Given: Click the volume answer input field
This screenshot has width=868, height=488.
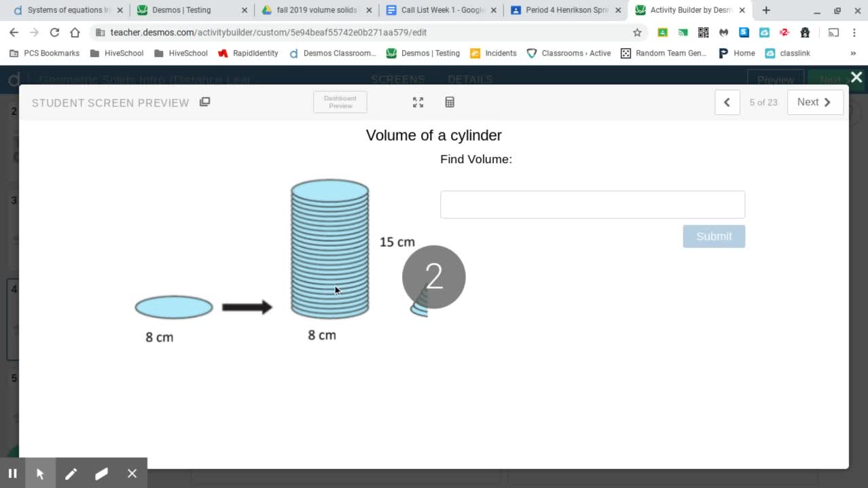Looking at the screenshot, I should pyautogui.click(x=592, y=205).
